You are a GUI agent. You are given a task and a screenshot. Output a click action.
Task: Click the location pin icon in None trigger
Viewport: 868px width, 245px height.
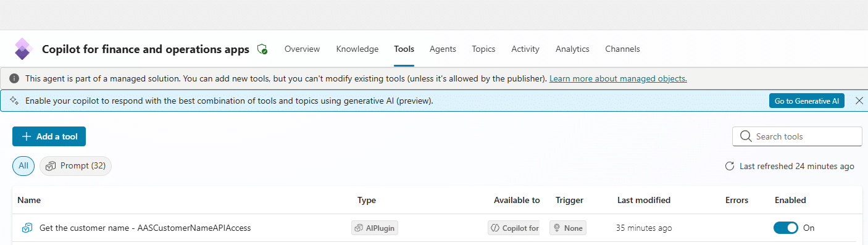coord(557,228)
